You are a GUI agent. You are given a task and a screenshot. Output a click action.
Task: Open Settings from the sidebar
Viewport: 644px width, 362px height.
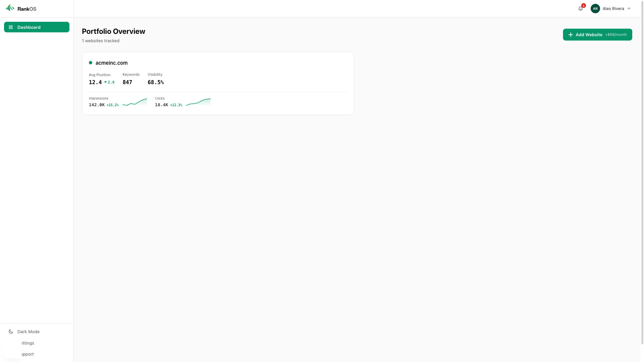[x=27, y=343]
